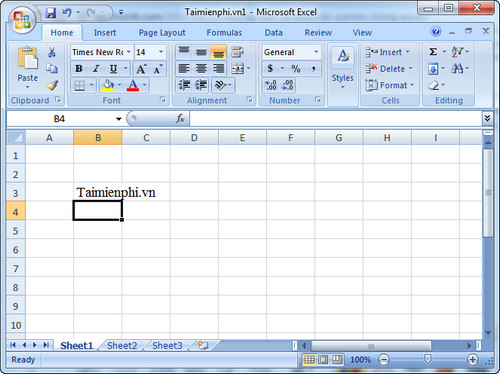Open the Font dialog launcher

[162, 99]
